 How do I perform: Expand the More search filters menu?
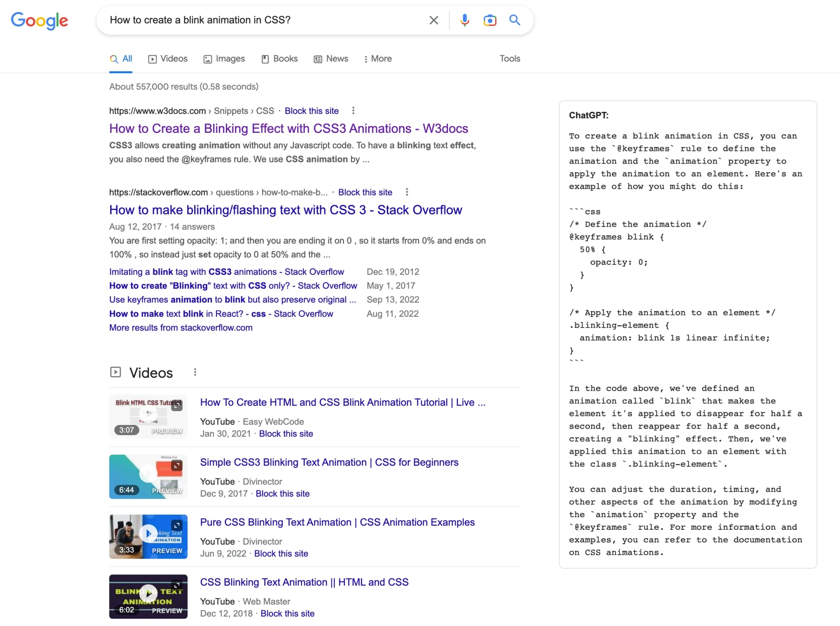pyautogui.click(x=378, y=59)
